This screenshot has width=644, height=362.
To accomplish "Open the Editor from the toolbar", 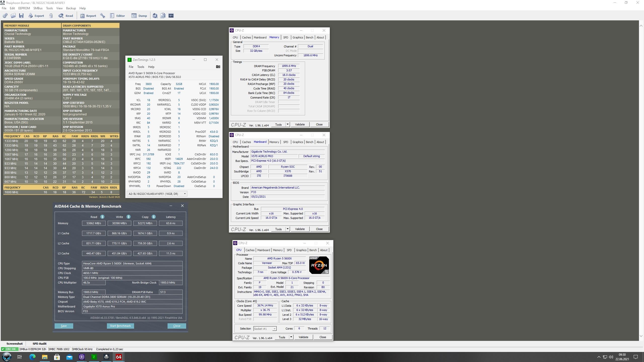I will pos(117,16).
